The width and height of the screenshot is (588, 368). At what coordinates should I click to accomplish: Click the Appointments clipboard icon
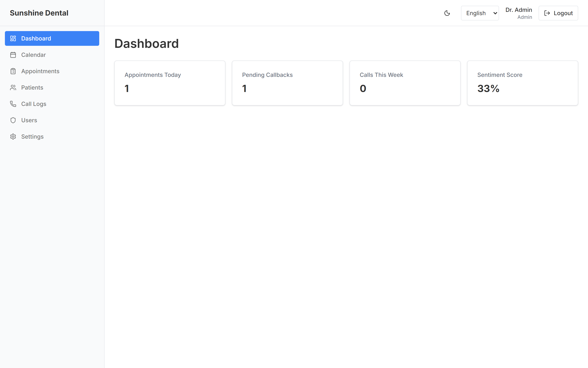click(13, 71)
